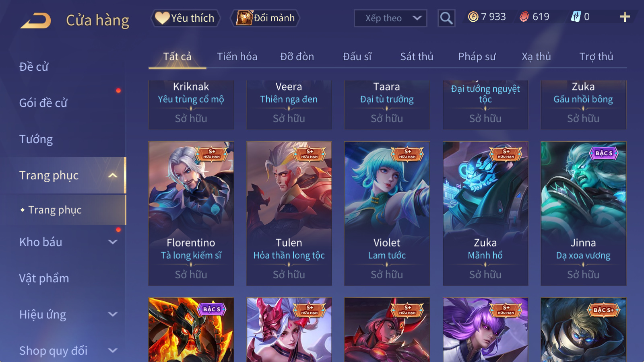
Task: Tap the blue voucher currency icon
Action: 576,16
